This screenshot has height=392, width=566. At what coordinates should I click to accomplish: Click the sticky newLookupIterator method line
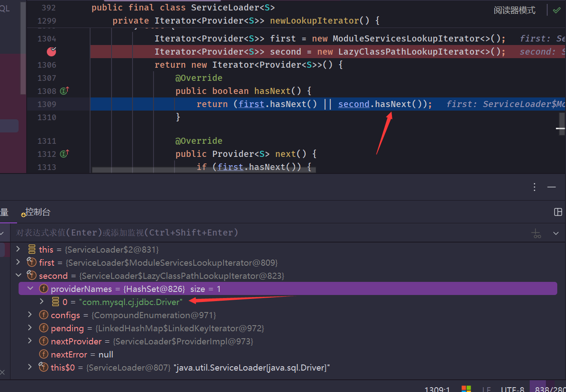pos(246,21)
